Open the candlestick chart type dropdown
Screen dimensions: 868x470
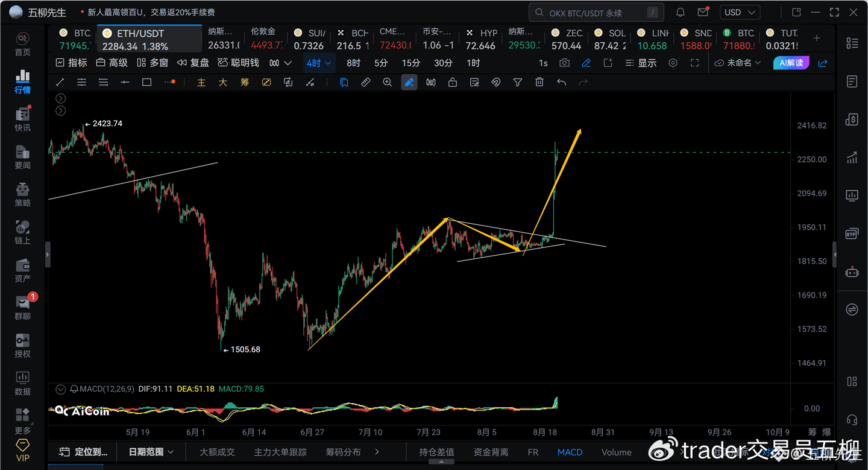[x=280, y=63]
